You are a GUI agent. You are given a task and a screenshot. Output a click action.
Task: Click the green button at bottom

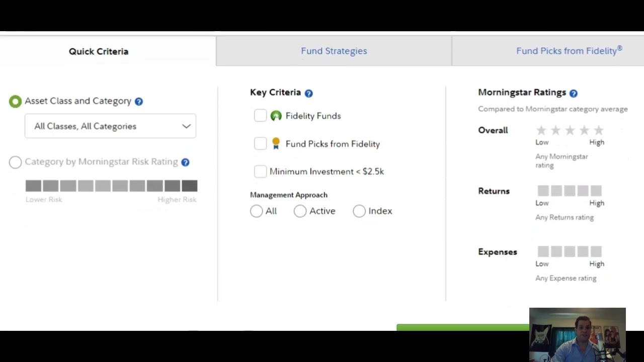[x=463, y=328]
